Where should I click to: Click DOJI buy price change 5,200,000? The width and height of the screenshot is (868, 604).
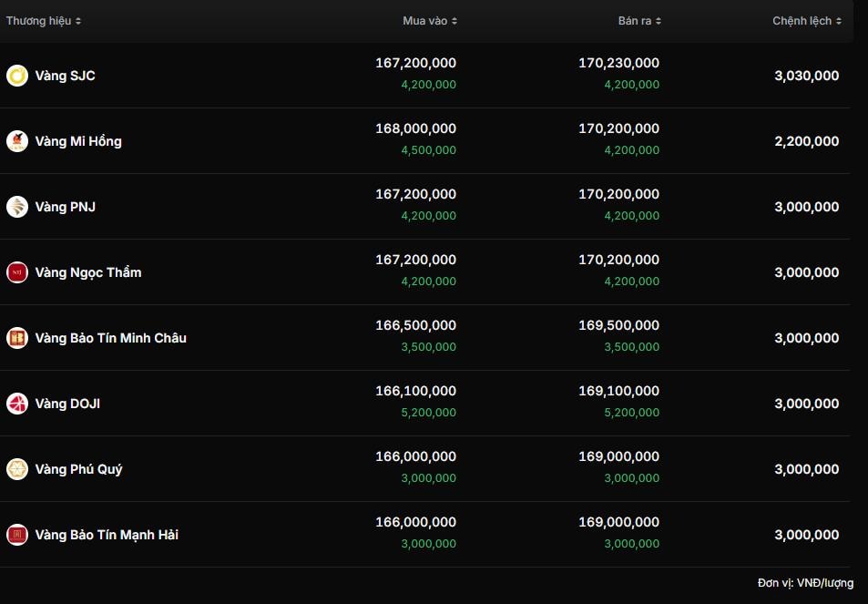[x=428, y=413]
